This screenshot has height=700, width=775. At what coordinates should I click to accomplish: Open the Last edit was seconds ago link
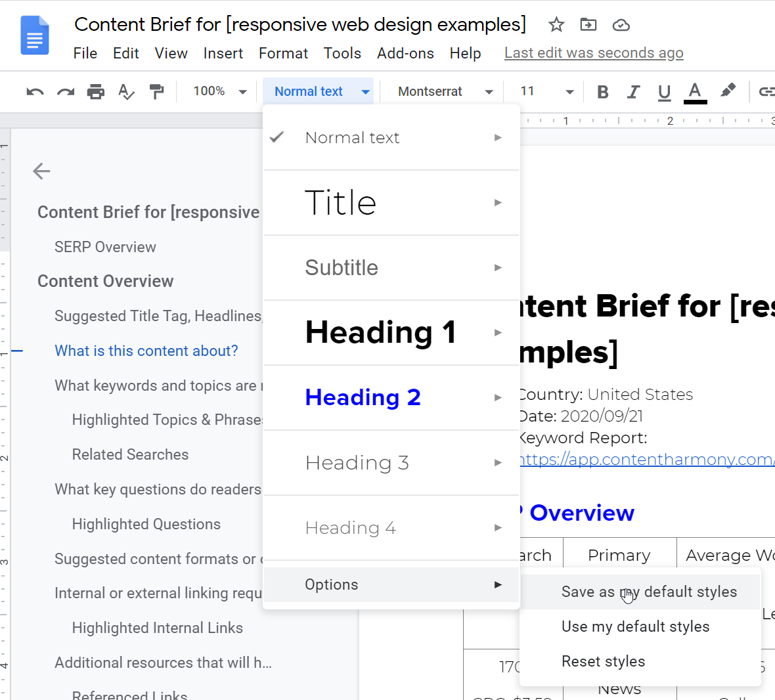point(594,53)
